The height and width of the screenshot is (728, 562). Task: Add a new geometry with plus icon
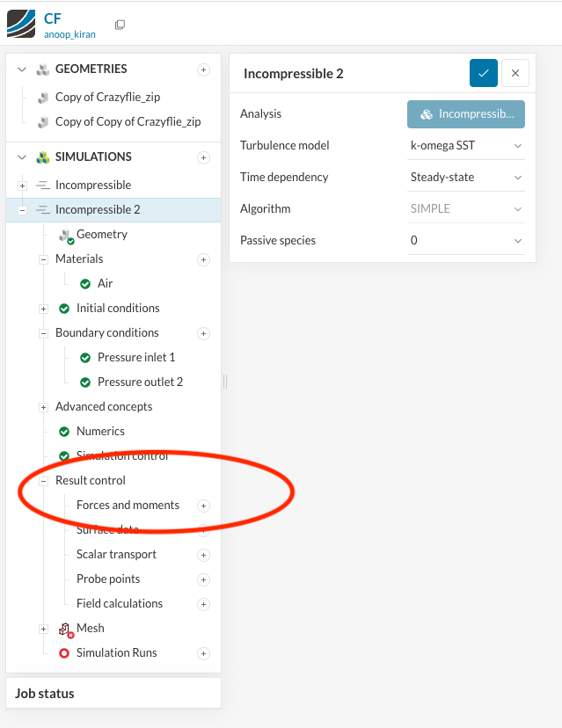point(203,69)
